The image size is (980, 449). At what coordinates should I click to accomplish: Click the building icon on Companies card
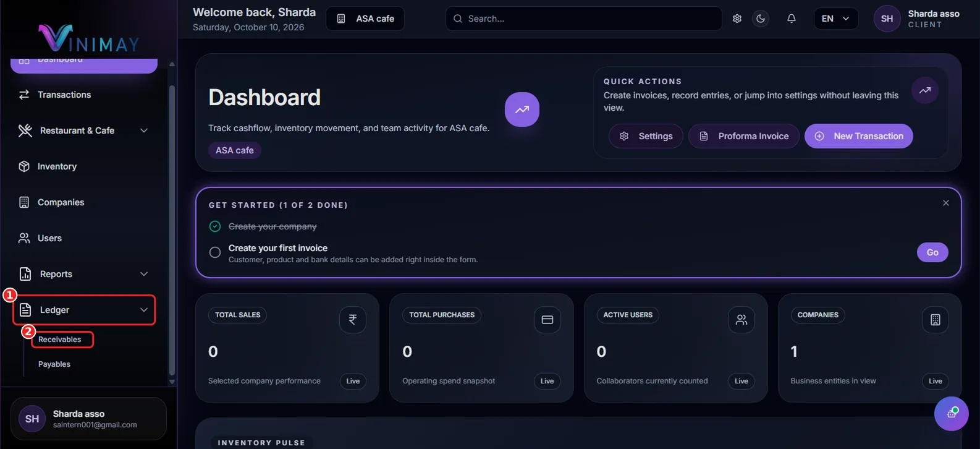(936, 320)
